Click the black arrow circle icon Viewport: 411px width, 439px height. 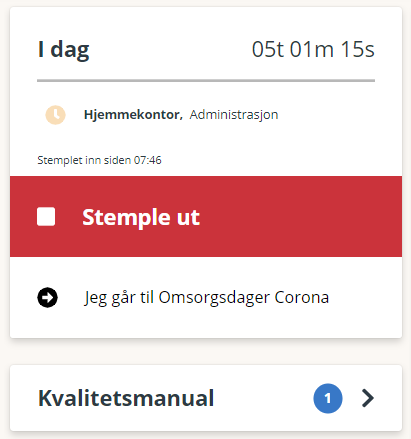[47, 297]
